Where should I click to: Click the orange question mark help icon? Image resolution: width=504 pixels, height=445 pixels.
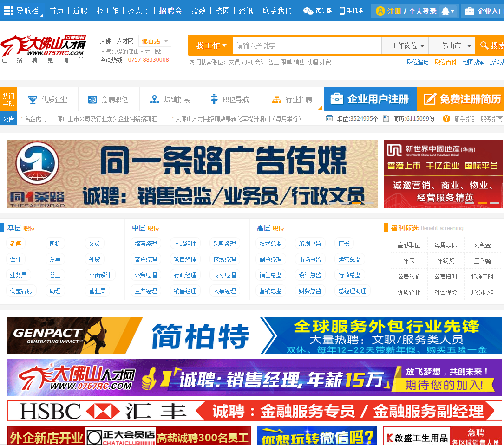(x=446, y=118)
